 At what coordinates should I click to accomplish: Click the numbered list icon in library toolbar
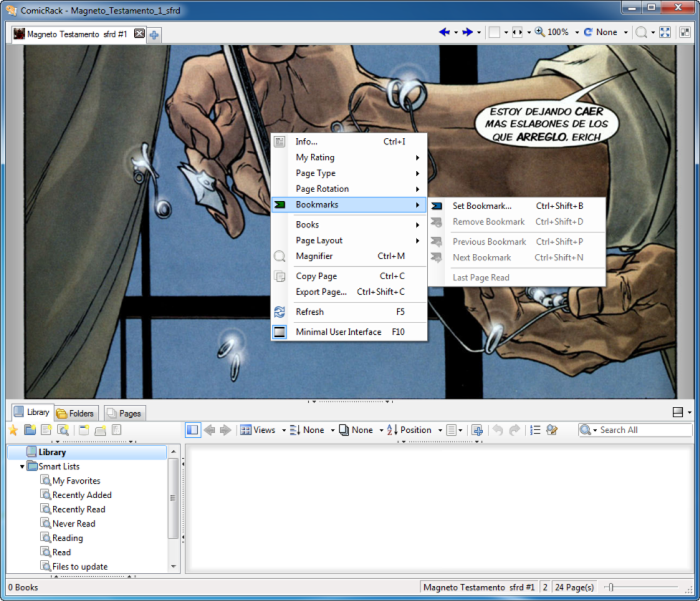tap(535, 430)
